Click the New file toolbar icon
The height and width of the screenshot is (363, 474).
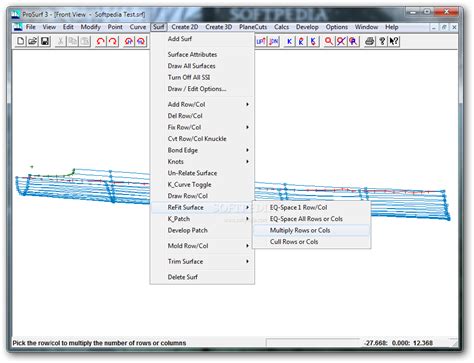(21, 41)
